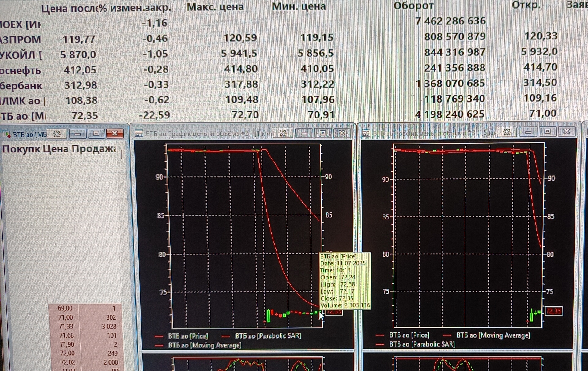This screenshot has height=371, width=588.
Task: Click the Мин. цена column header
Action: coord(299,6)
